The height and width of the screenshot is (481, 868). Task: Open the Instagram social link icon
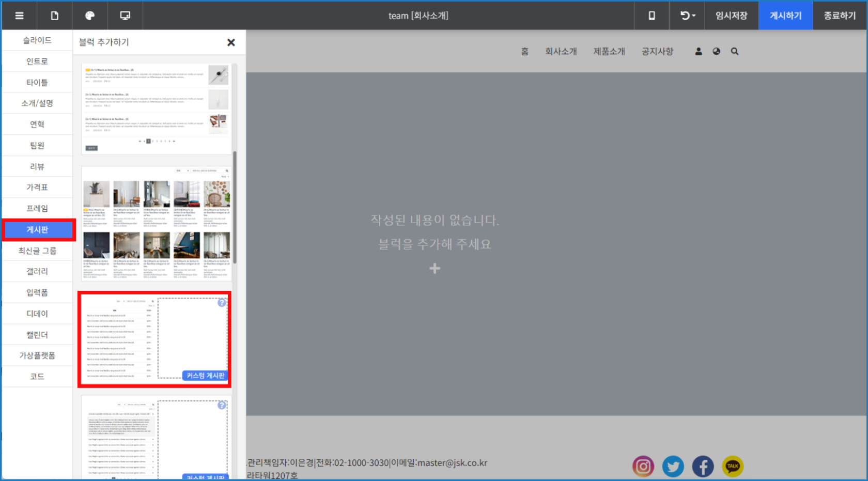pyautogui.click(x=643, y=467)
